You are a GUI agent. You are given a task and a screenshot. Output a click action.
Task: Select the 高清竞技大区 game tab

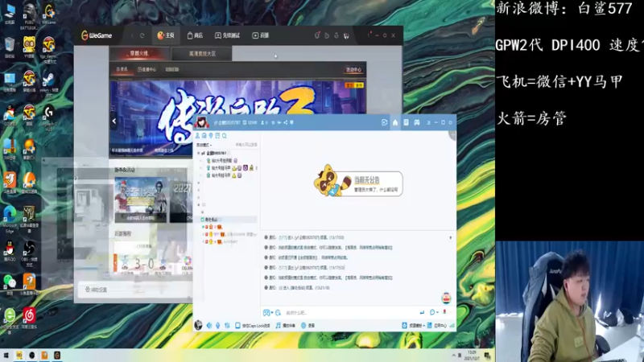point(202,54)
